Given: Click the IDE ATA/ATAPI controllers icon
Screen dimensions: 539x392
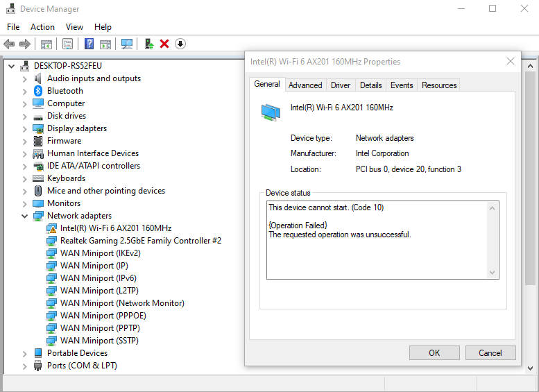Looking at the screenshot, I should [38, 166].
